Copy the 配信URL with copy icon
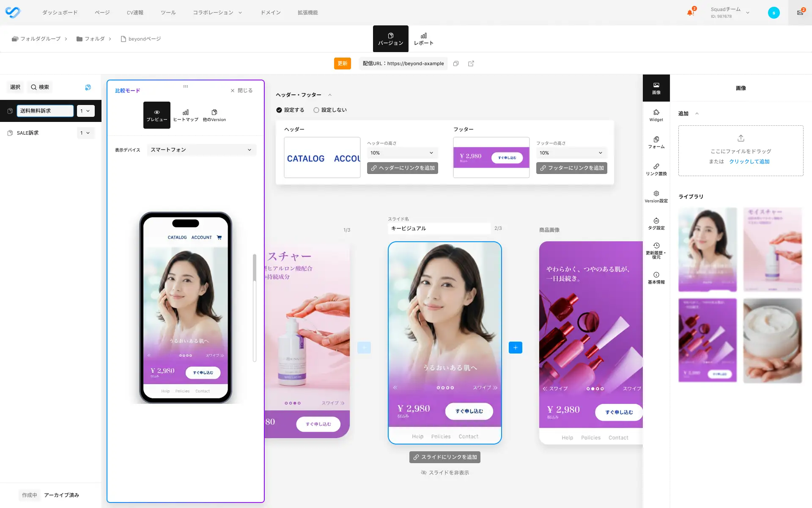The image size is (812, 508). [456, 63]
